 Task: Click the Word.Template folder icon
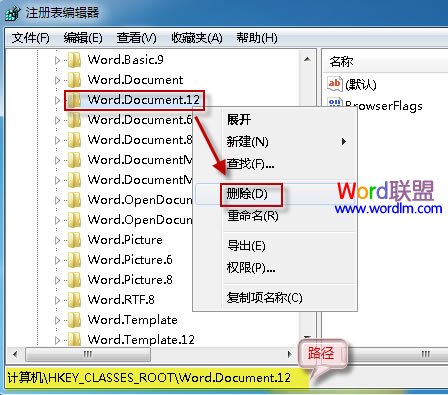(x=74, y=320)
